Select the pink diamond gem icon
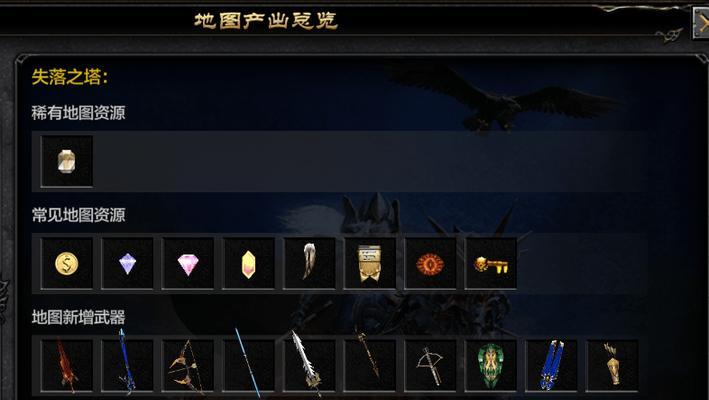Viewport: 709px width, 400px height. (188, 264)
